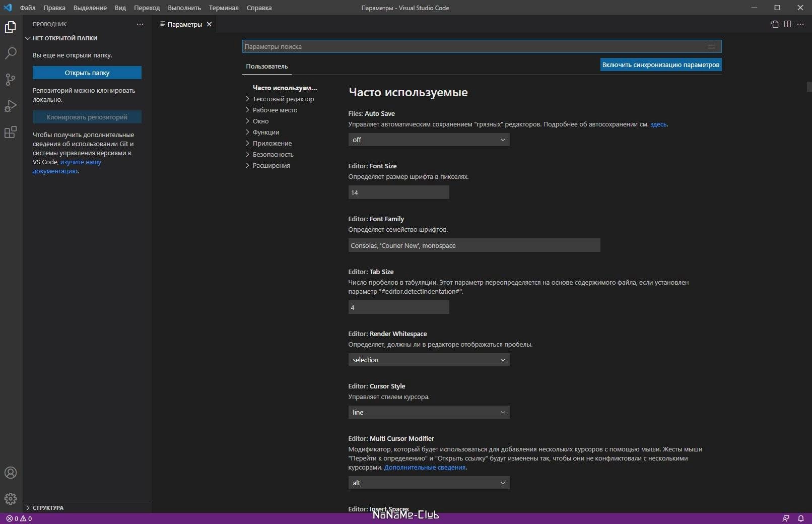Click the Tab Size input field
The width and height of the screenshot is (812, 524).
399,307
